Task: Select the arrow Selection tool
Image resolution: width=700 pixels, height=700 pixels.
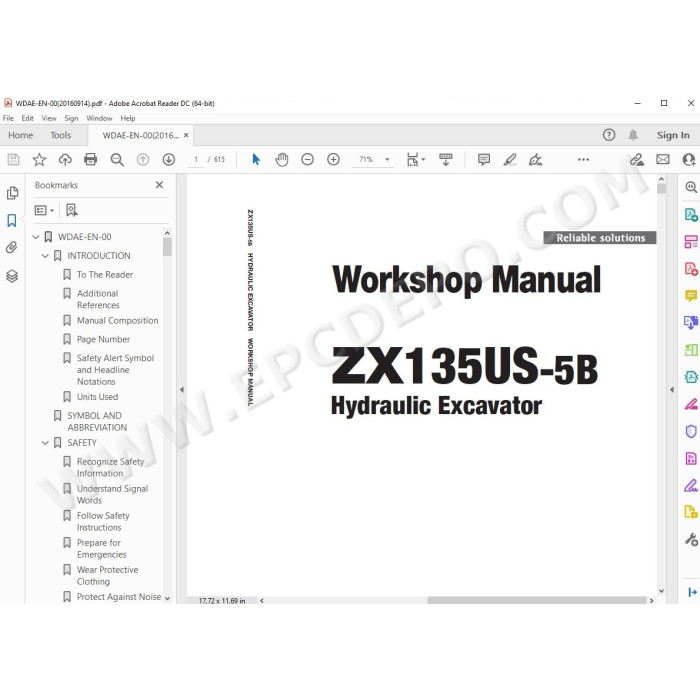Action: 256,159
